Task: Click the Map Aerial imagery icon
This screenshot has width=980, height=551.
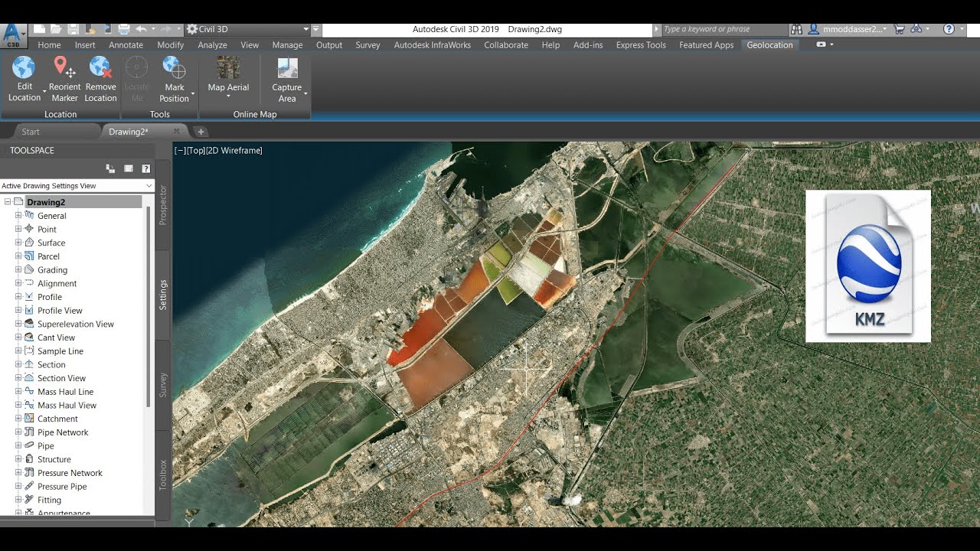Action: (x=228, y=68)
